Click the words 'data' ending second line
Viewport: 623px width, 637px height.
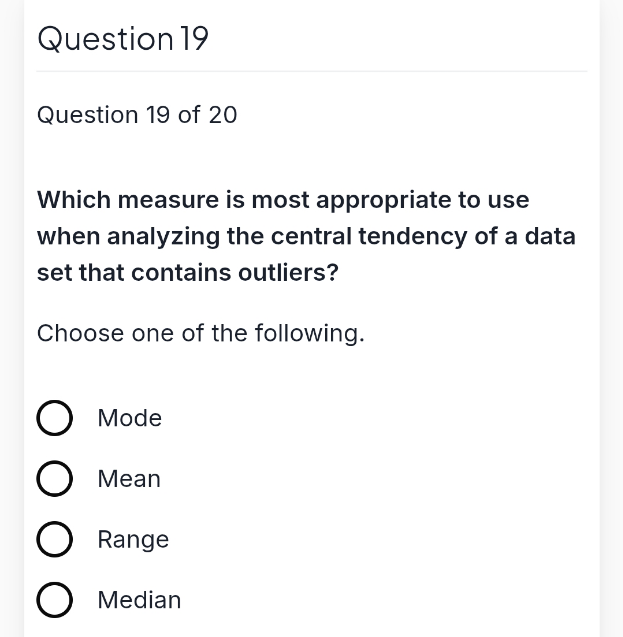(550, 236)
